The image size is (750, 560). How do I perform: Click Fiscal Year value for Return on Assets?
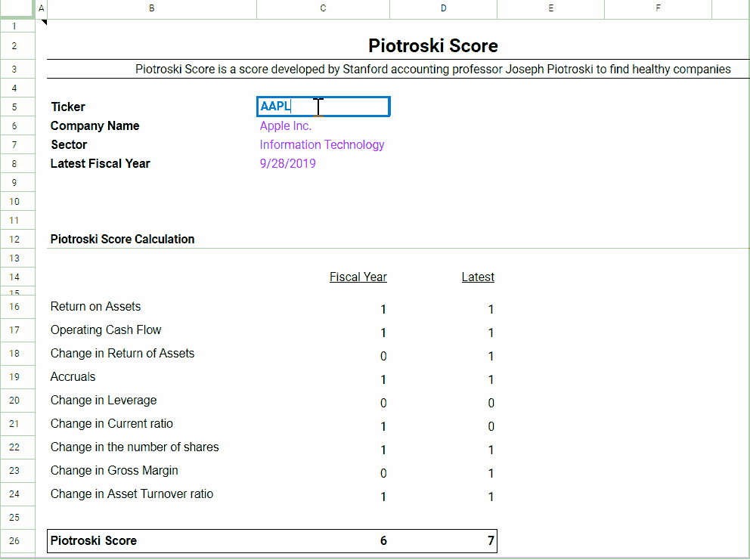(x=383, y=309)
